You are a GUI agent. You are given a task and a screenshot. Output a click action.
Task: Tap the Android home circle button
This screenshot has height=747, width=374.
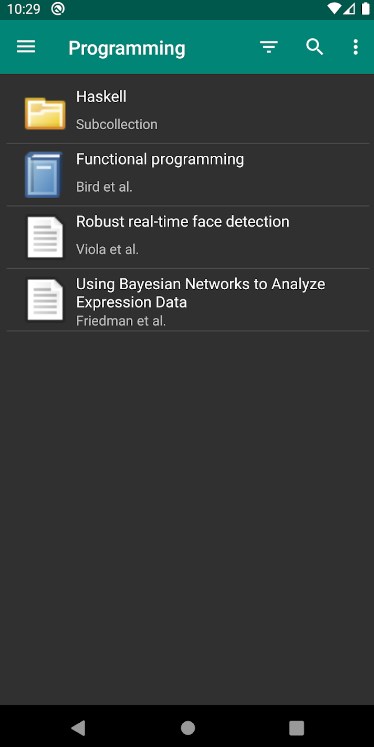[x=188, y=727]
